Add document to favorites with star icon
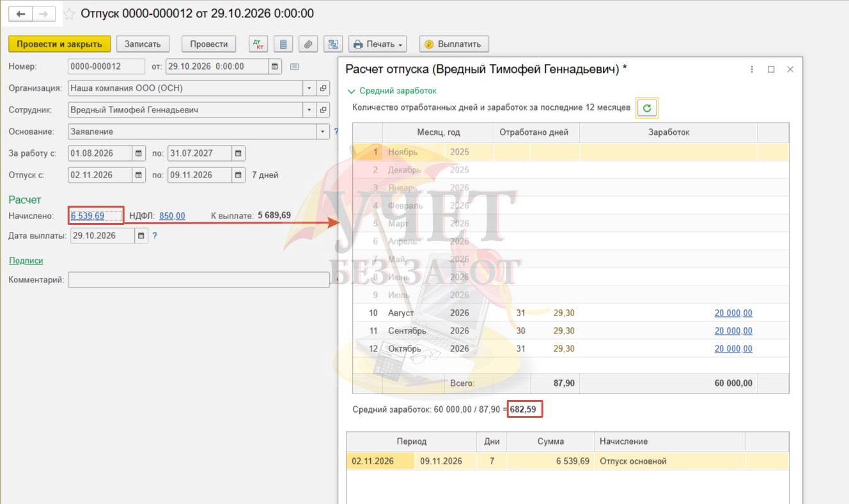The height and width of the screenshot is (504, 849). point(69,13)
